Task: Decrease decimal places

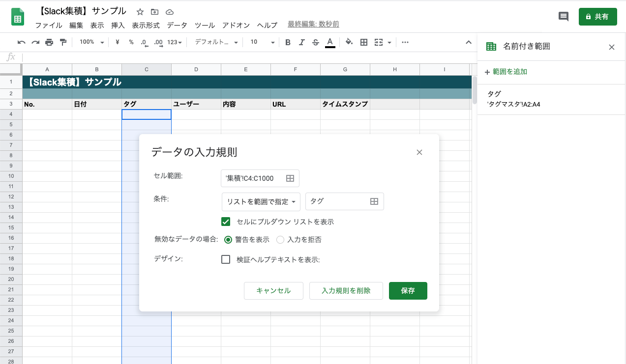Action: 144,42
